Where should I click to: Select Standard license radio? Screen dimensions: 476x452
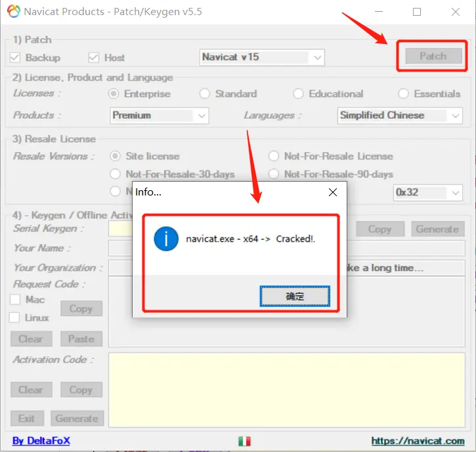click(x=205, y=94)
